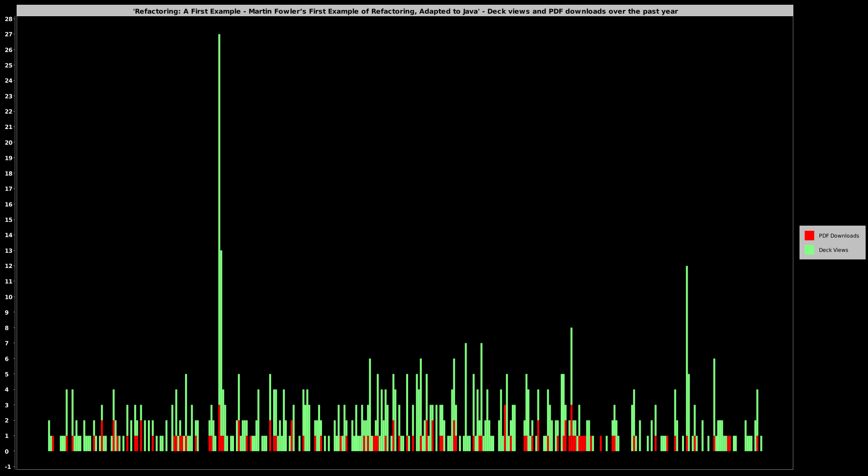Image resolution: width=868 pixels, height=476 pixels.
Task: Select the 'Deck Views' legend label
Action: [833, 250]
